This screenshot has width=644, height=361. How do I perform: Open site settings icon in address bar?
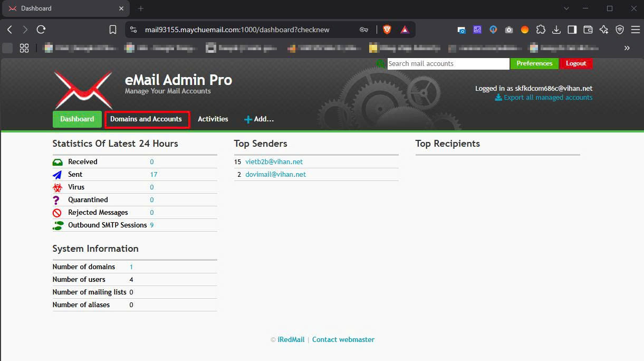pyautogui.click(x=133, y=30)
